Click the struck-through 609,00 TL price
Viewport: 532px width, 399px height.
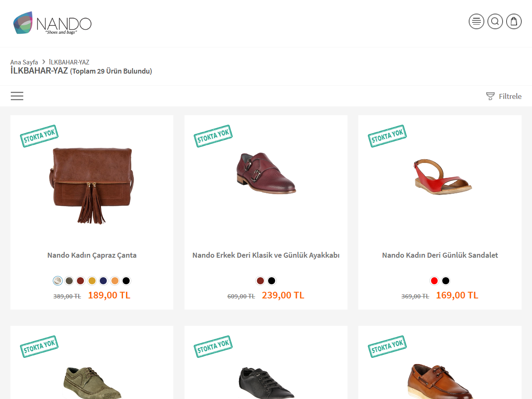click(241, 296)
